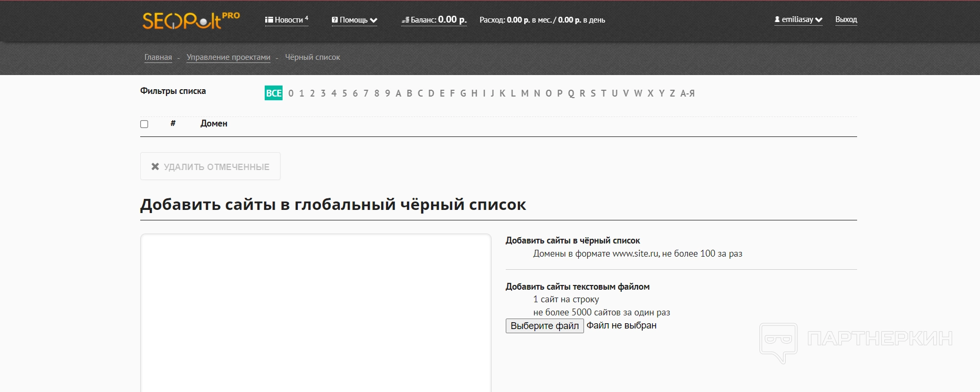980x392 pixels.
Task: Click the # column header
Action: (173, 123)
